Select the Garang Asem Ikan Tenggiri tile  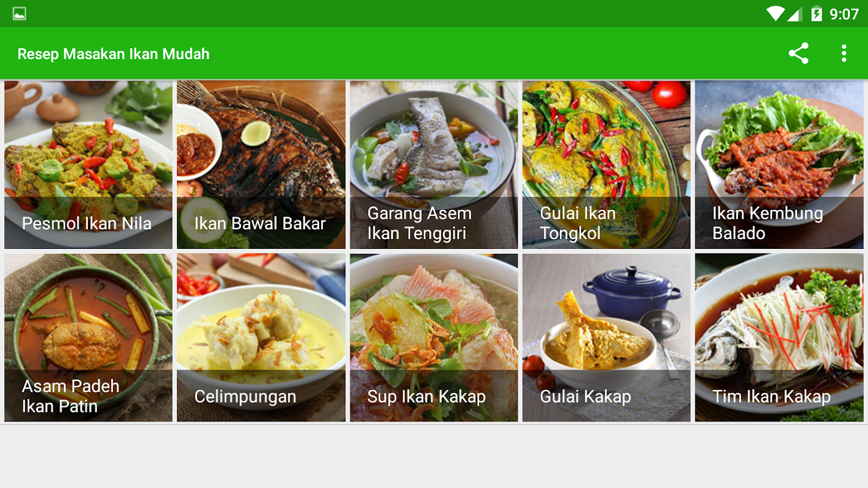pyautogui.click(x=434, y=165)
